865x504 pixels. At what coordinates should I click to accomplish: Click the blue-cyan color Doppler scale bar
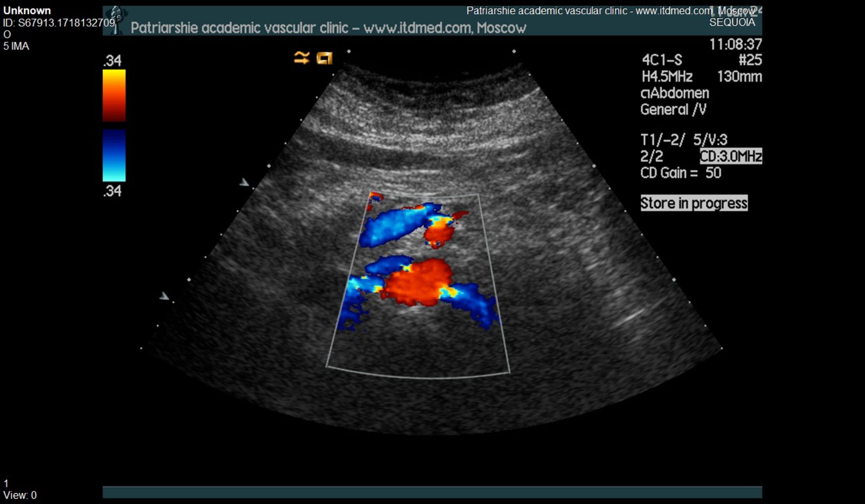[114, 155]
